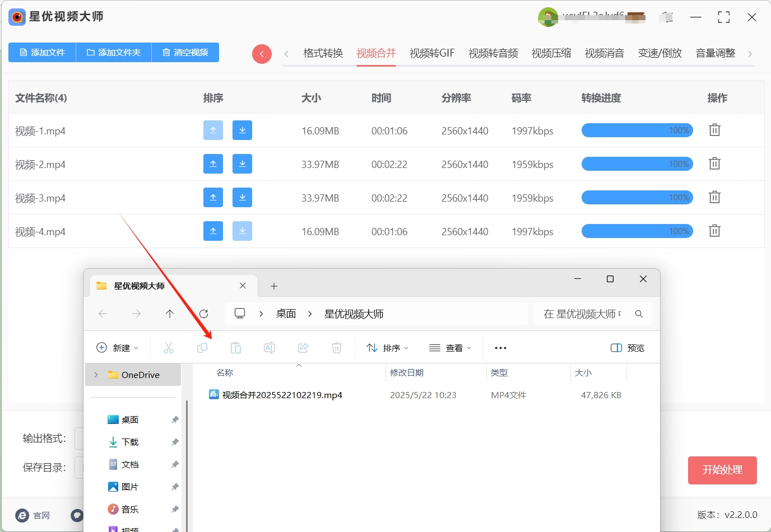The height and width of the screenshot is (532, 771).
Task: Open the 排序 sort dropdown in Explorer
Action: [387, 348]
